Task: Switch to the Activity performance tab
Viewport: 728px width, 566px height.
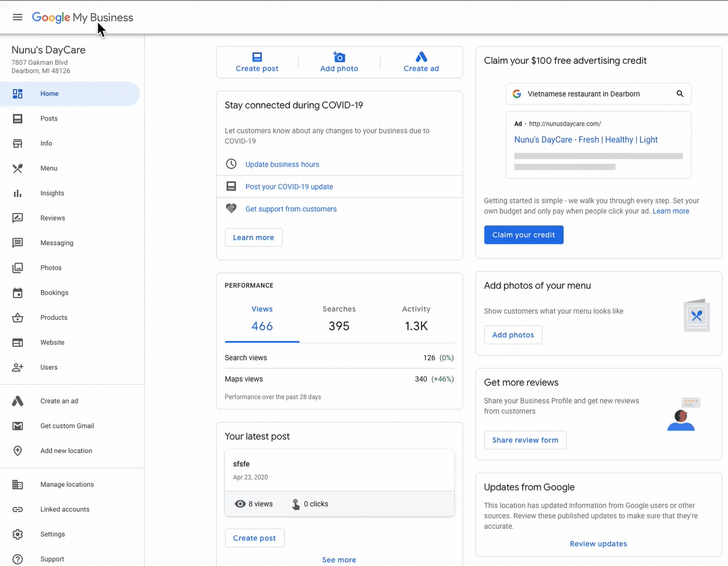Action: coord(416,318)
